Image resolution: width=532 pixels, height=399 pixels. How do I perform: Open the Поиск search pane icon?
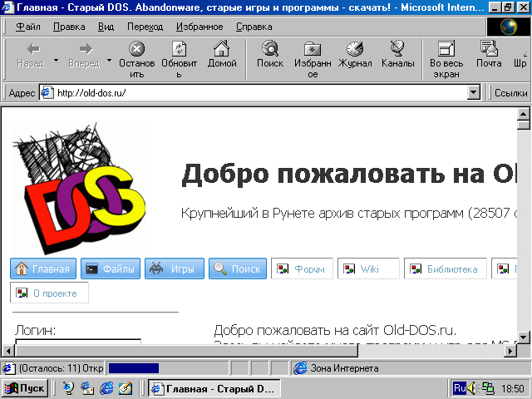(x=270, y=56)
